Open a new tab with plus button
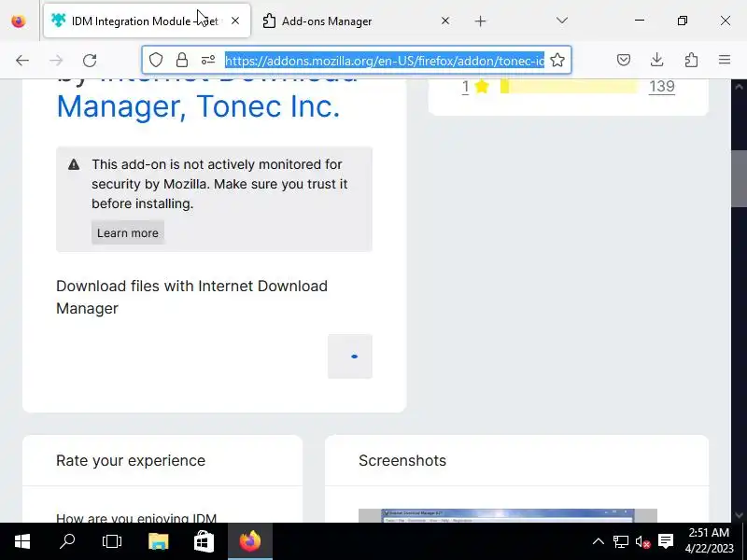The width and height of the screenshot is (747, 560). (481, 21)
